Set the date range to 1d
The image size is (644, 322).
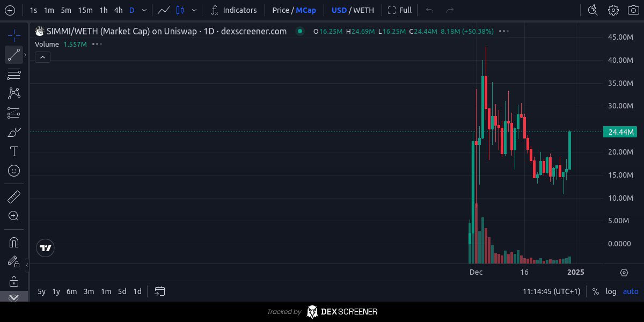click(x=137, y=291)
